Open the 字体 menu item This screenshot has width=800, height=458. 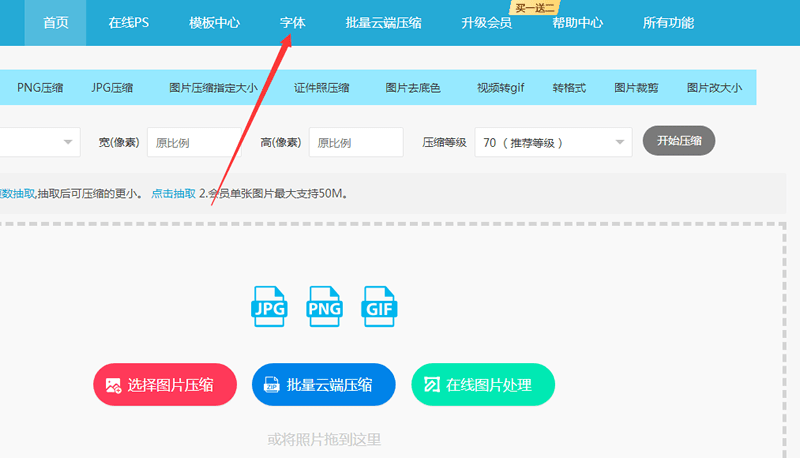[x=292, y=22]
